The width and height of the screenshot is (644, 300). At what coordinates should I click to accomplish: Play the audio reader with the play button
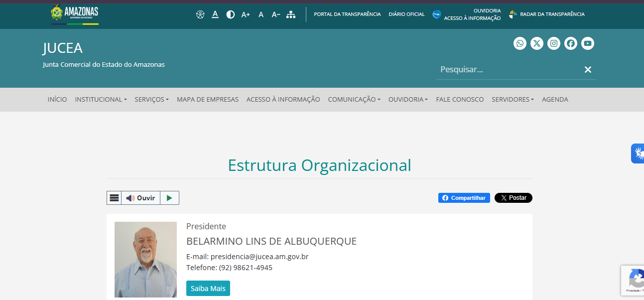pos(169,198)
